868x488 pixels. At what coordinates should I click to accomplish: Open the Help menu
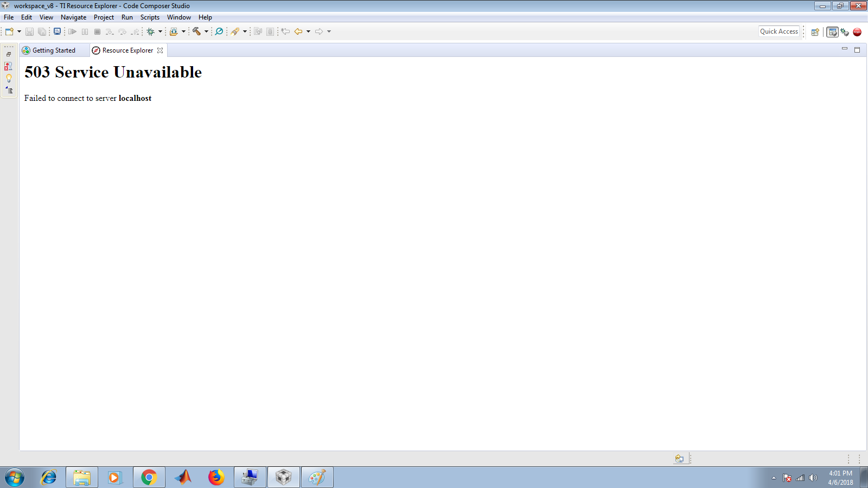pyautogui.click(x=205, y=17)
